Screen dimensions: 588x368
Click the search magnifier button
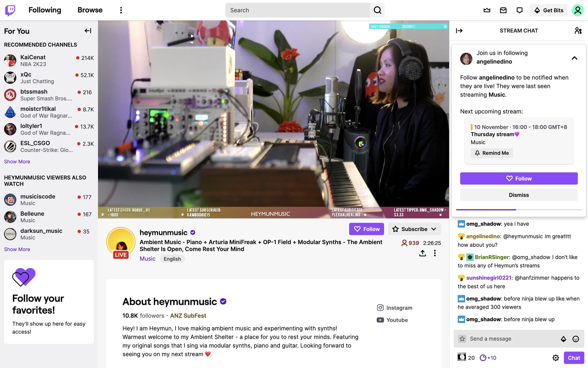tap(378, 10)
